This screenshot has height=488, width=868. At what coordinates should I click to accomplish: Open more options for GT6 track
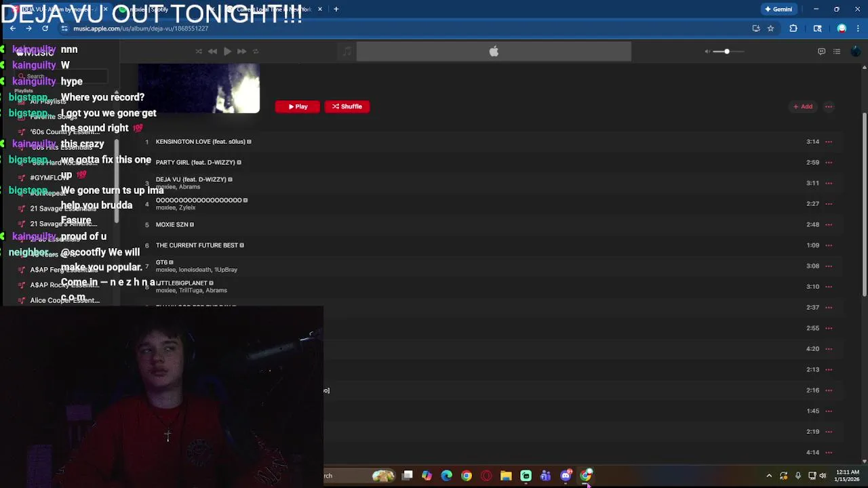829,266
